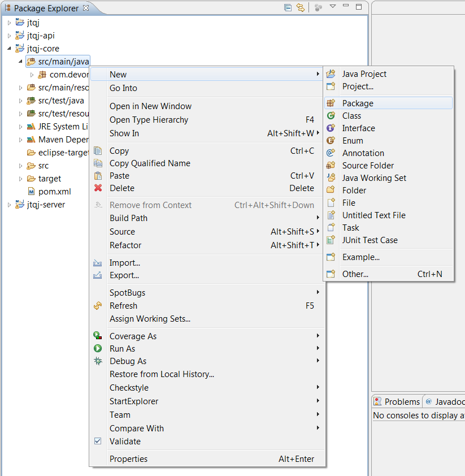Click Refresh in context menu
The width and height of the screenshot is (465, 476).
123,306
